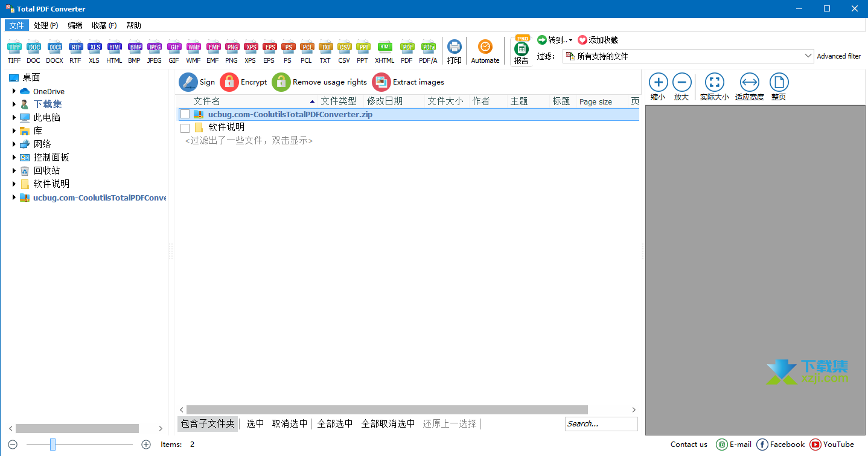Choose RTF conversion icon
This screenshot has height=456, width=868.
(x=75, y=47)
